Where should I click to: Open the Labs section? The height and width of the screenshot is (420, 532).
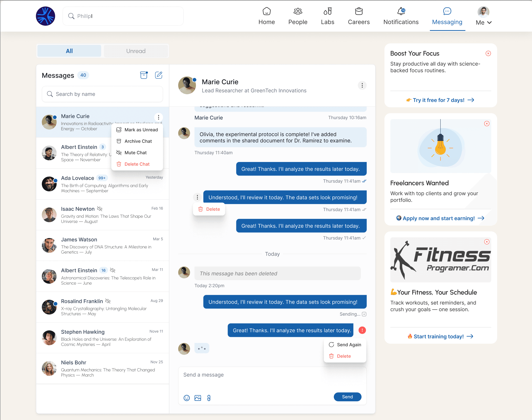tap(328, 16)
